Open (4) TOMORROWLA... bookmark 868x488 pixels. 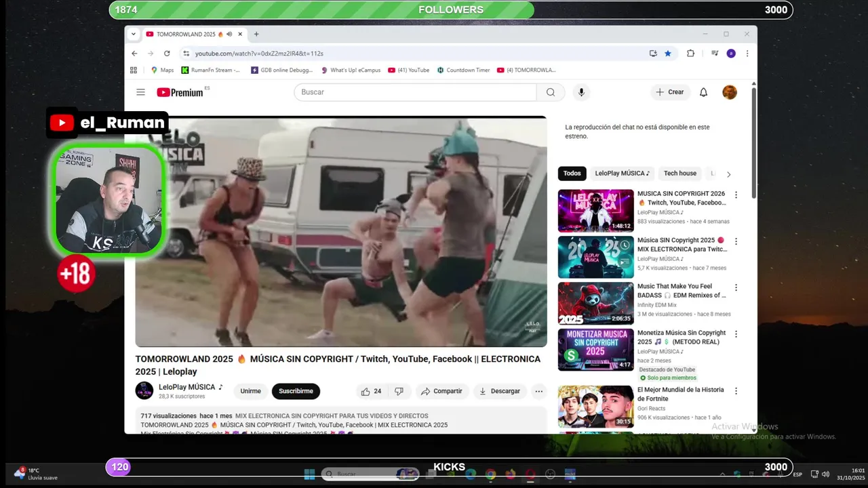point(526,70)
